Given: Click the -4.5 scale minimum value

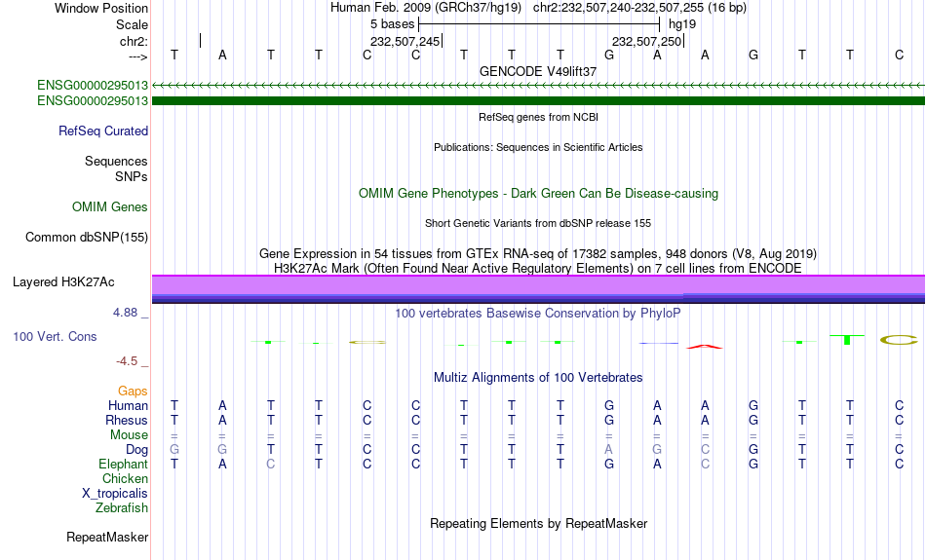Looking at the screenshot, I should [x=127, y=361].
